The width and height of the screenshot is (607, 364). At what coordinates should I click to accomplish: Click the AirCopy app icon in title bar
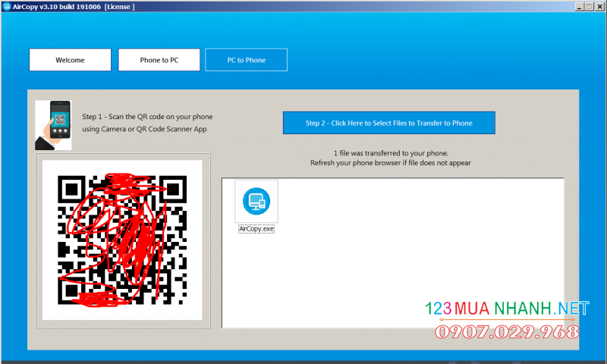coord(6,7)
